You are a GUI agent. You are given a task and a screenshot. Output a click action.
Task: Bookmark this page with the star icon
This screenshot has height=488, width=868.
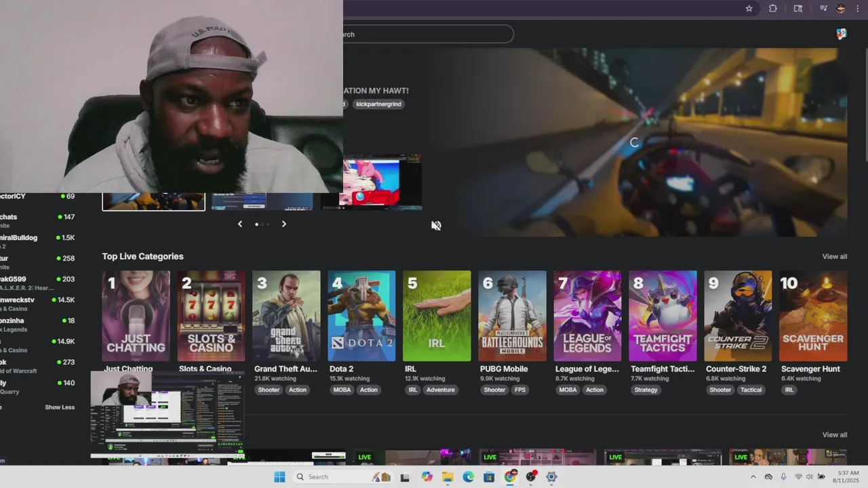pyautogui.click(x=749, y=9)
